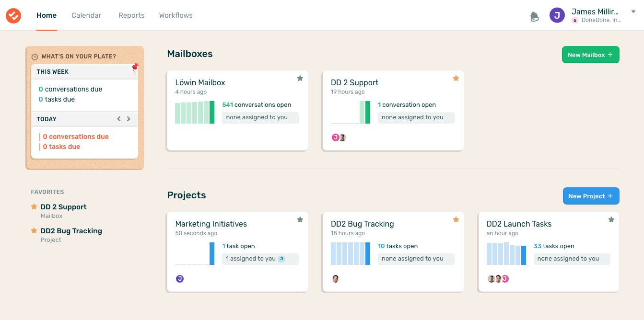Click the pink J avatar on DD 2 Support card
The image size is (644, 320).
coord(335,137)
